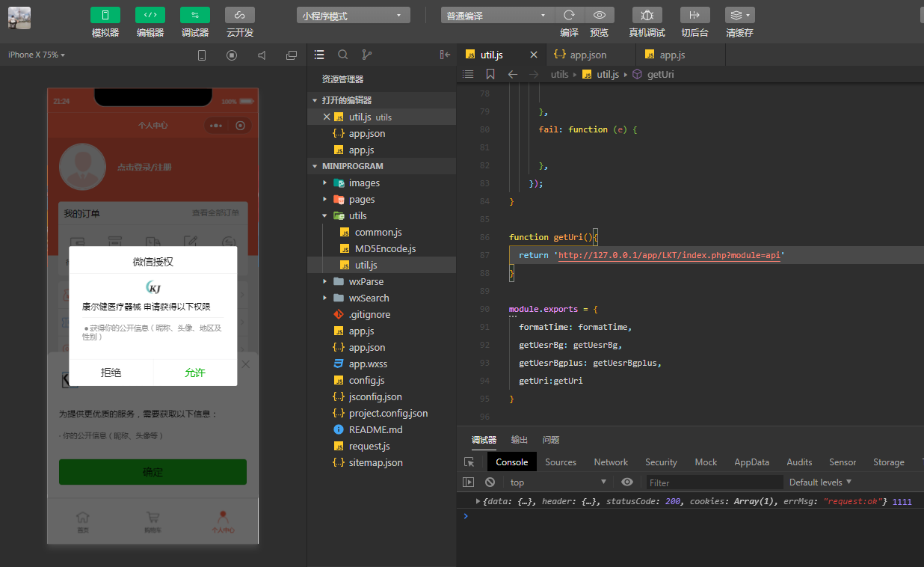Toggle the 编辑器 editor panel button

[x=150, y=15]
